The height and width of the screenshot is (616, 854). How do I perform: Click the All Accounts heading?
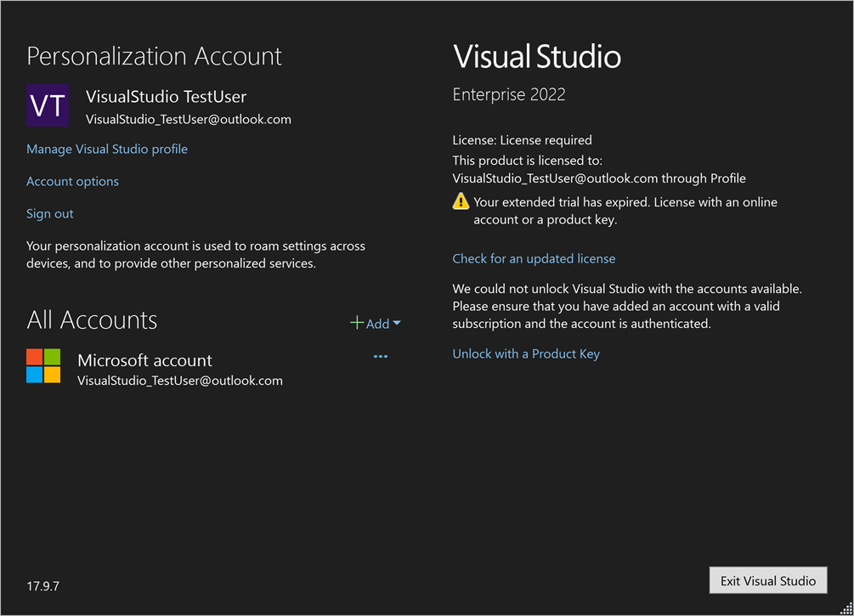coord(92,320)
